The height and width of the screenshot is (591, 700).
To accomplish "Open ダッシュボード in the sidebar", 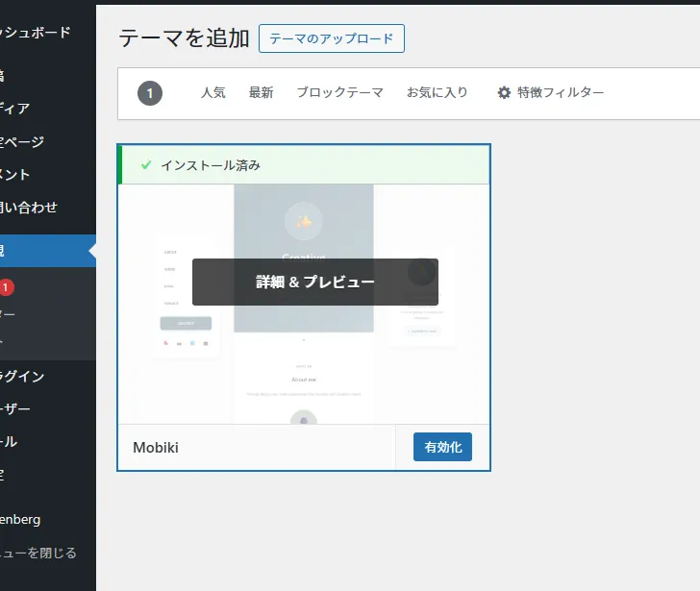I will pyautogui.click(x=37, y=33).
